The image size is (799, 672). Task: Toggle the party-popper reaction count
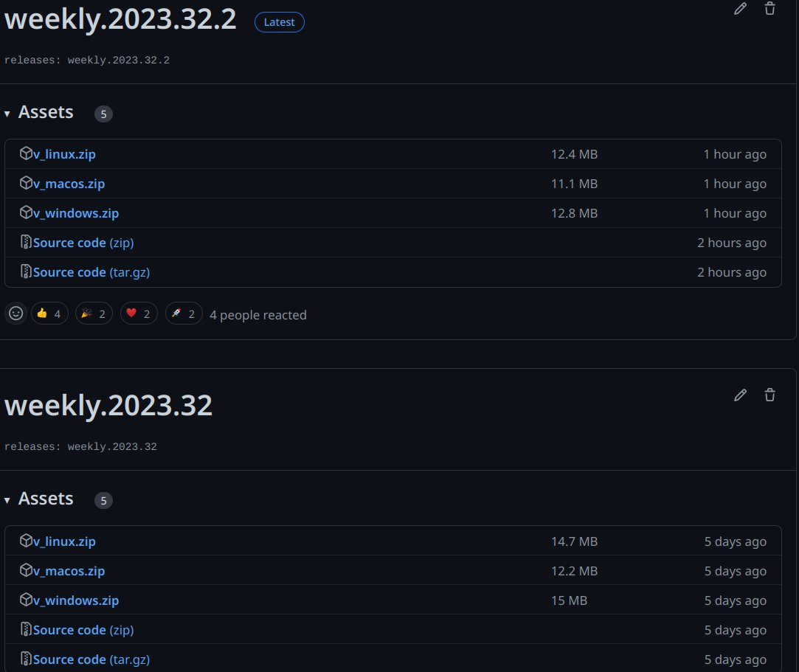[94, 313]
